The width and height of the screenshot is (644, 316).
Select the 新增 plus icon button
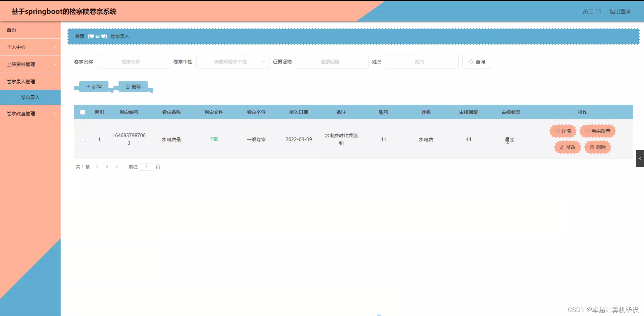click(88, 86)
